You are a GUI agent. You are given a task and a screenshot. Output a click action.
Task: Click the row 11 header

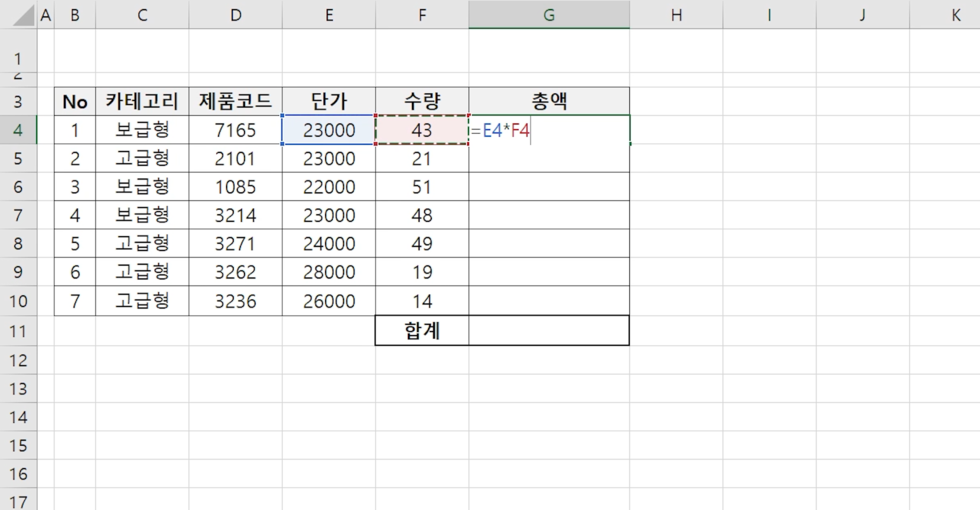[x=18, y=331]
